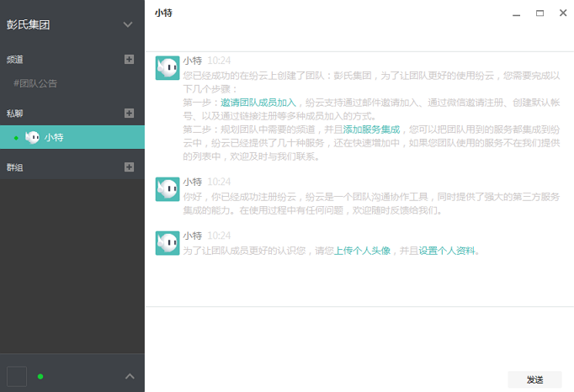Open the #团队公告 channel
This screenshot has width=574, height=392.
coord(35,83)
